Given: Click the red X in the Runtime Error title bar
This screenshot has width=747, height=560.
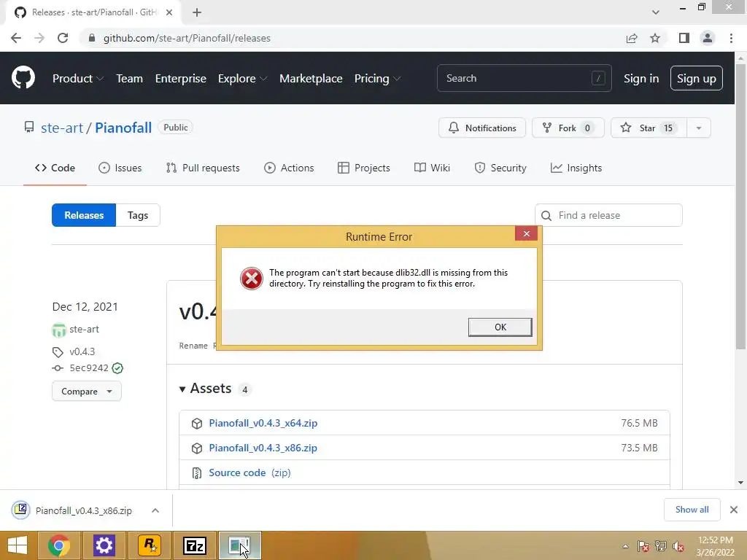Looking at the screenshot, I should click(527, 233).
